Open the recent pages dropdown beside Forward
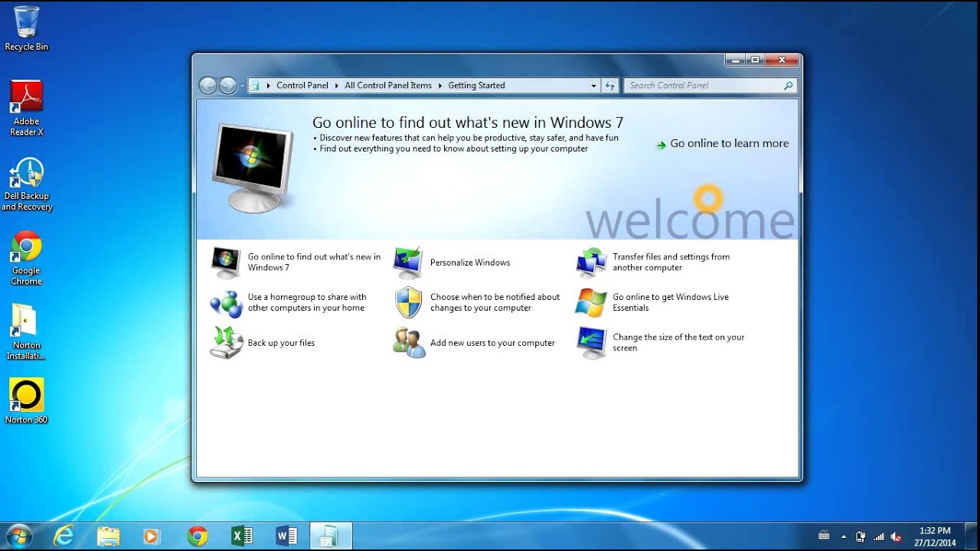 click(x=242, y=86)
